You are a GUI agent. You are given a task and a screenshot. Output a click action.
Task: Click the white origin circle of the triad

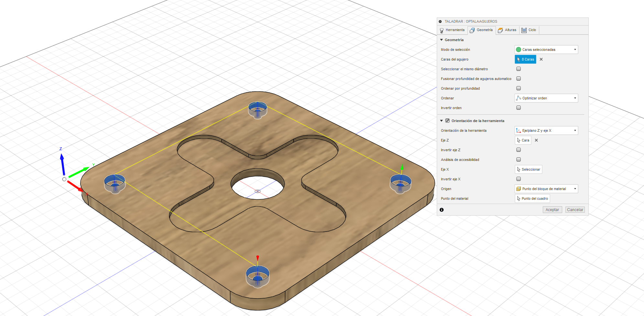64,179
